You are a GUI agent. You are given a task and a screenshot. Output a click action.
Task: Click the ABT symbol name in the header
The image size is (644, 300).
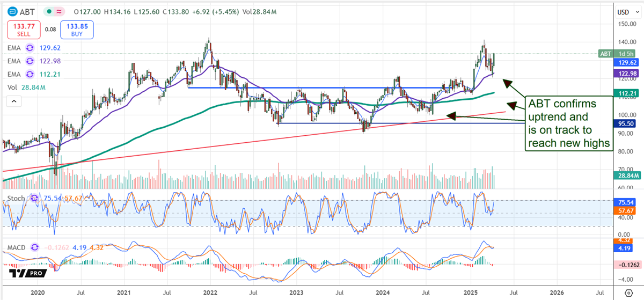(x=28, y=11)
